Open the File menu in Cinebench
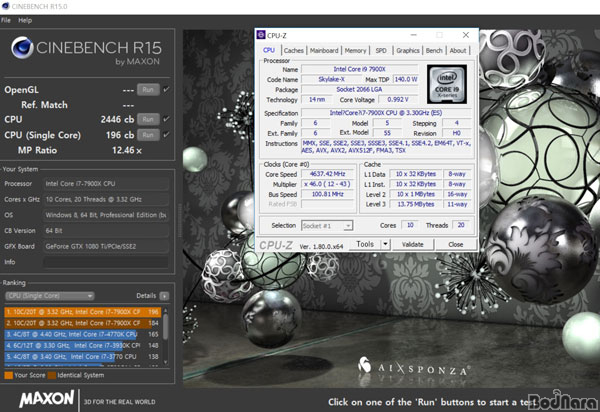The image size is (600, 412). 6,20
